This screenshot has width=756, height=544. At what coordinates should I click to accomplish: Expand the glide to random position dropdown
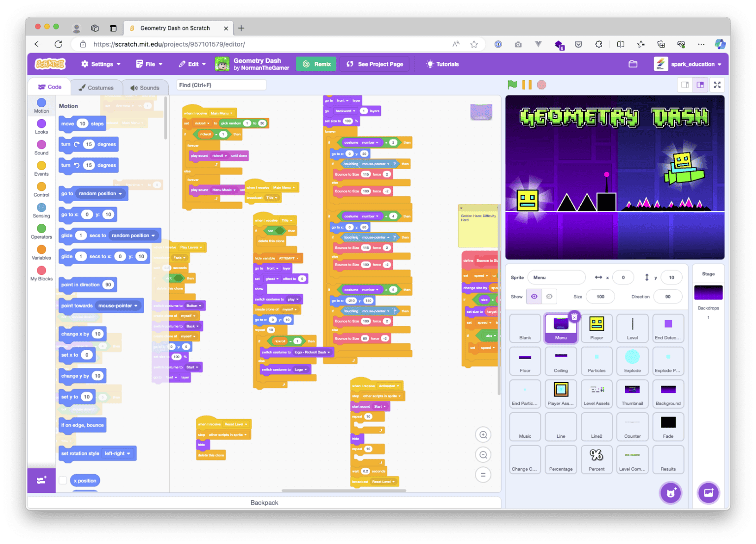pos(133,236)
